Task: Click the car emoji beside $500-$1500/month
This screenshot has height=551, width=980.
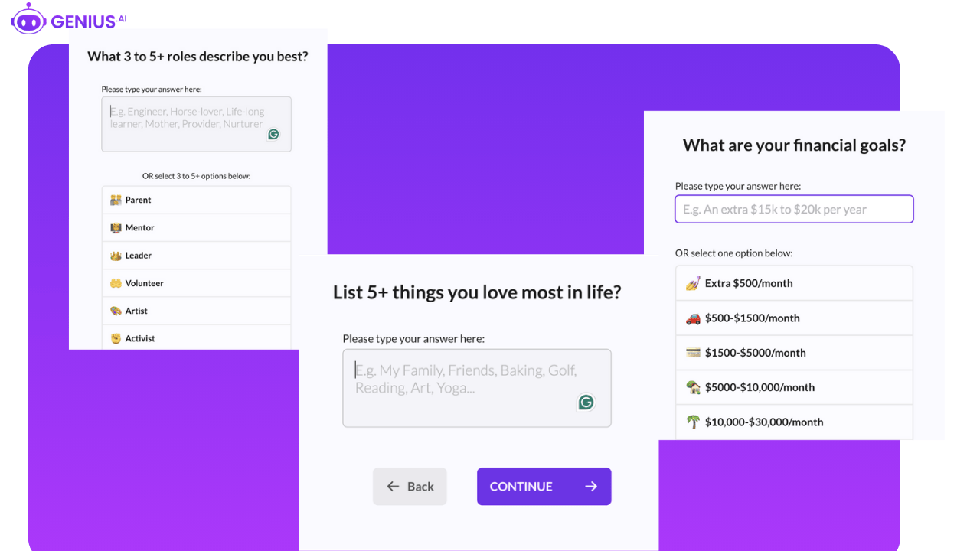Action: coord(693,318)
